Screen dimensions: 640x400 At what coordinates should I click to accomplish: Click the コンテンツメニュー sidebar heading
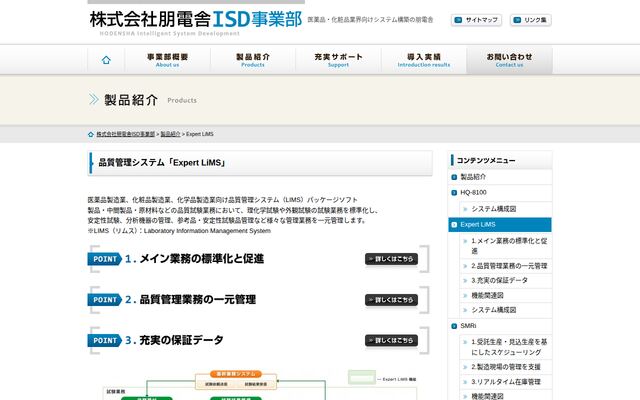(500, 160)
